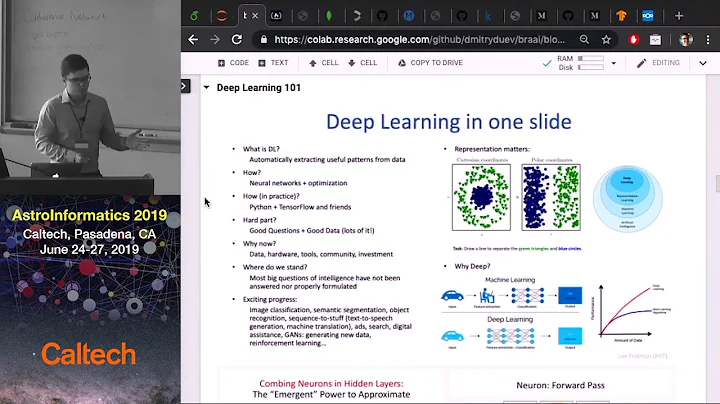This screenshot has width=720, height=404.
Task: Go back to the previous page
Action: [x=193, y=39]
